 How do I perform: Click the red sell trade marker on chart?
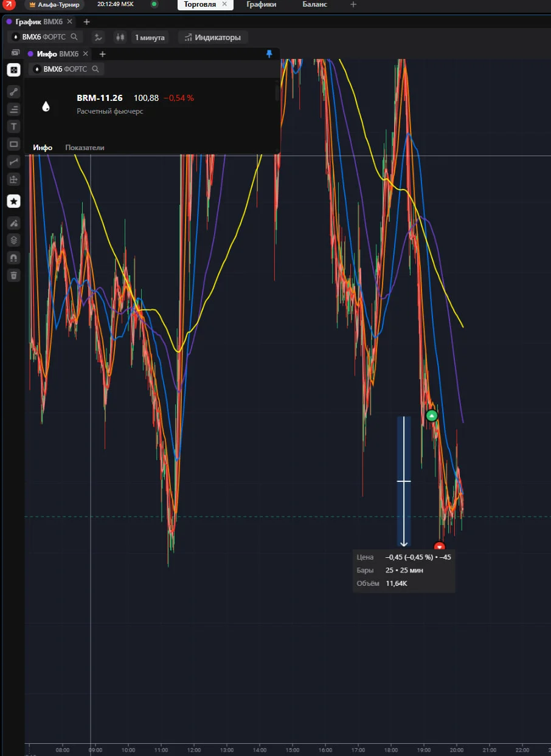(439, 546)
